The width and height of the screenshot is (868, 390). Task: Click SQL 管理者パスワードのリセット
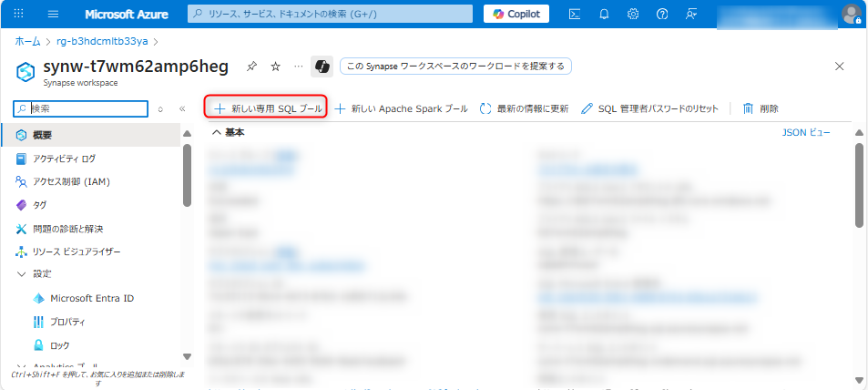coord(650,108)
